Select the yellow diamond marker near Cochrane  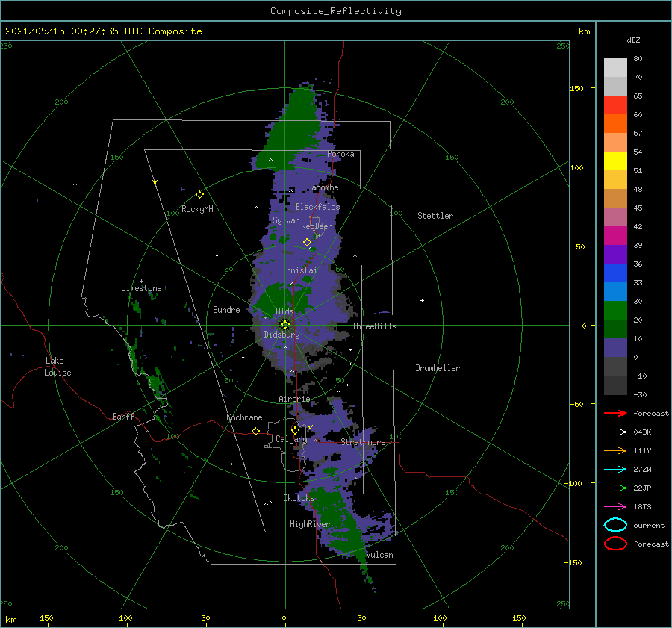tap(255, 431)
